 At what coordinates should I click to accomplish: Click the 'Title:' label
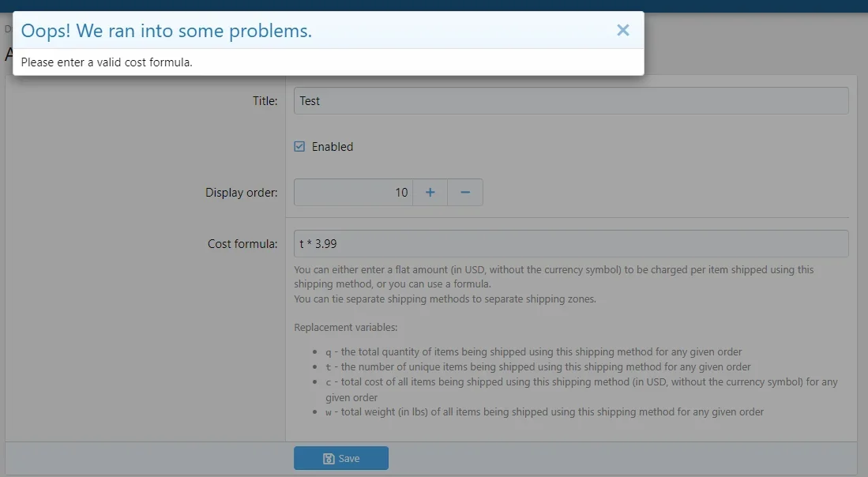pos(265,101)
